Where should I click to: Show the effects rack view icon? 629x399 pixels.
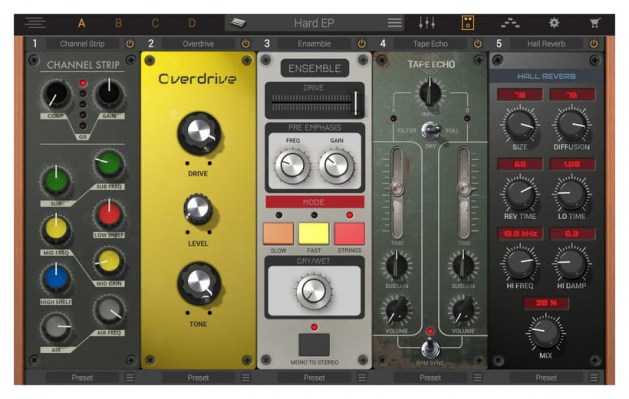click(468, 23)
